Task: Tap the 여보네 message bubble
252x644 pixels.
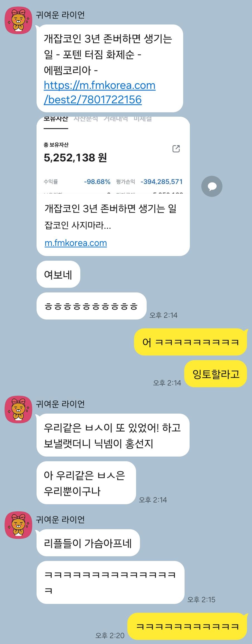Action: click(x=58, y=274)
